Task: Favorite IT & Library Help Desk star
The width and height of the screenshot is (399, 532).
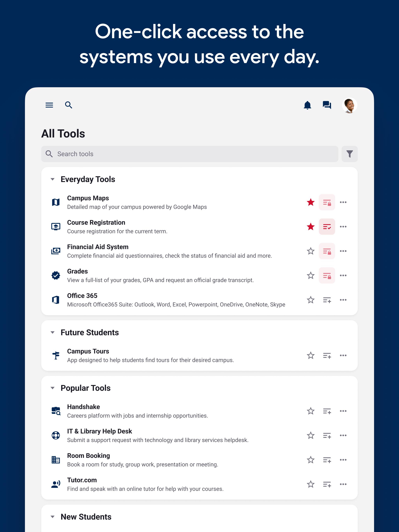Action: [311, 435]
